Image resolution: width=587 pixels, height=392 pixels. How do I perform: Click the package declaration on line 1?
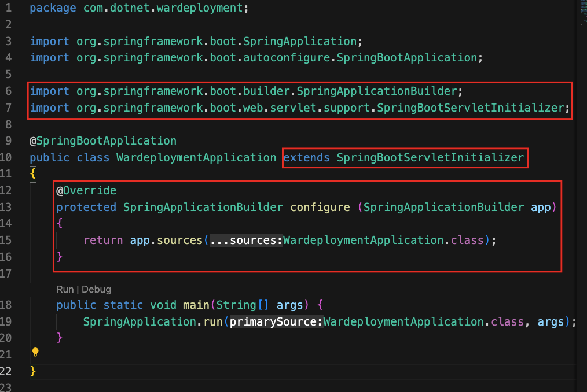point(139,8)
